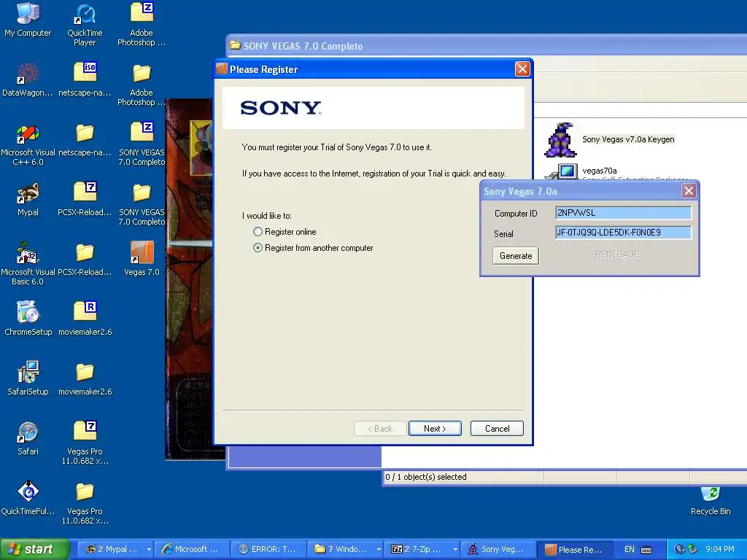Click Generate in the Sony Vegas keygen
Viewport: 747px width, 560px height.
pyautogui.click(x=516, y=256)
